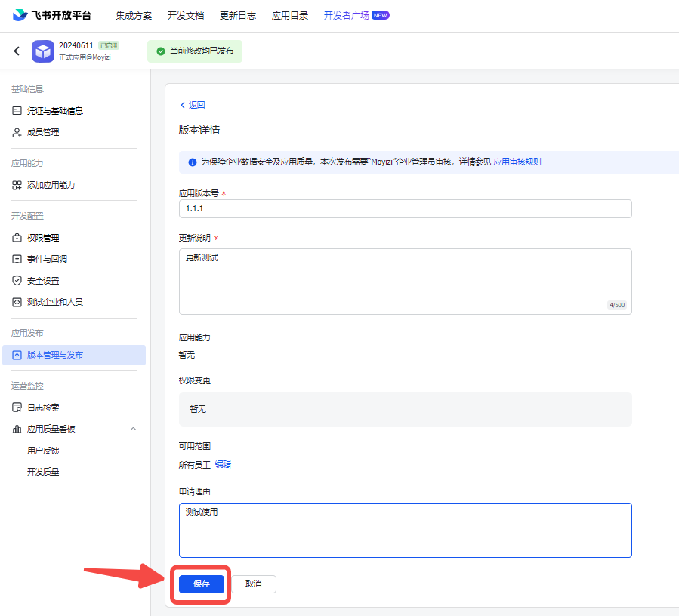Image resolution: width=679 pixels, height=616 pixels.
Task: Go to 权限管理 settings
Action: [42, 238]
